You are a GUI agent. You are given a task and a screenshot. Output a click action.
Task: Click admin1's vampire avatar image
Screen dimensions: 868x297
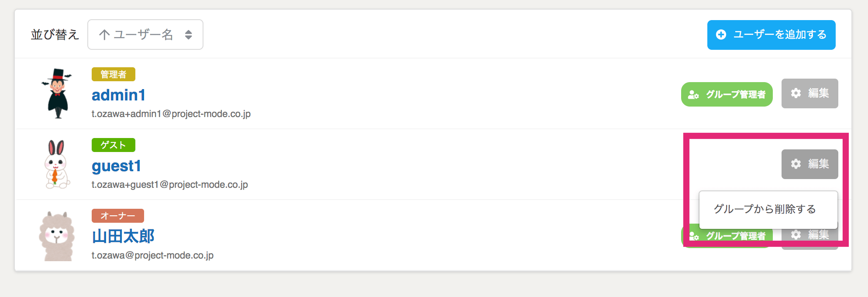pyautogui.click(x=57, y=93)
